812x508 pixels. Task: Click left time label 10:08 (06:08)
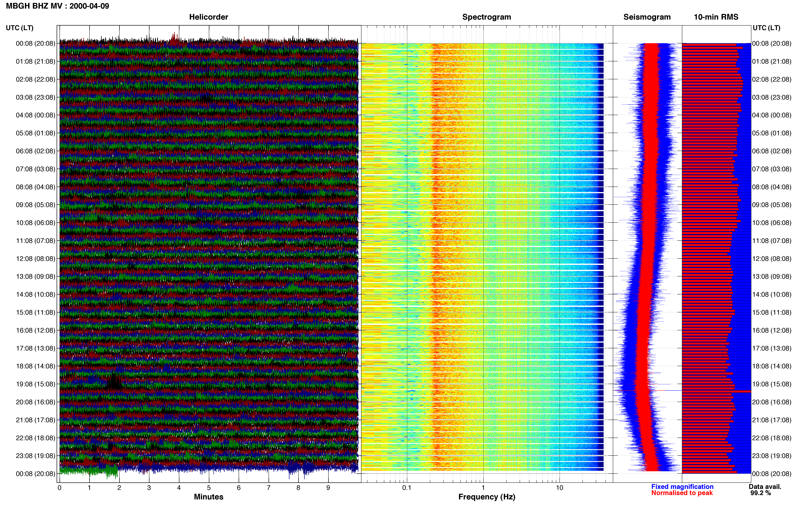[x=35, y=223]
